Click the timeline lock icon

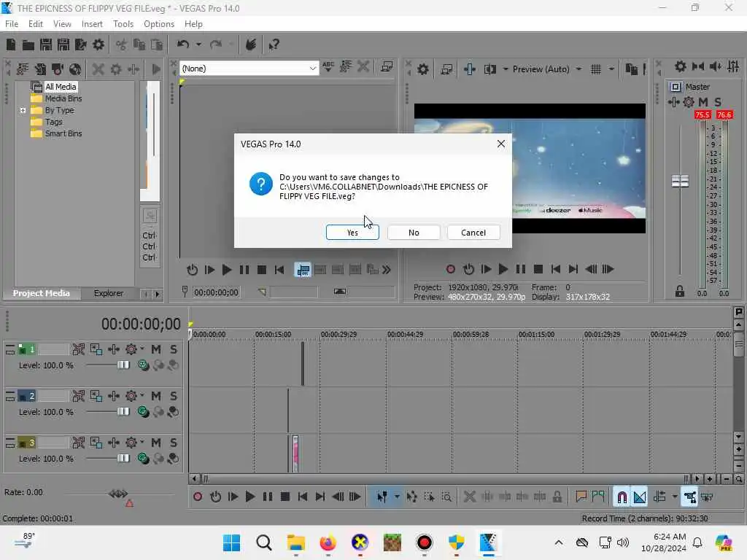point(557,497)
